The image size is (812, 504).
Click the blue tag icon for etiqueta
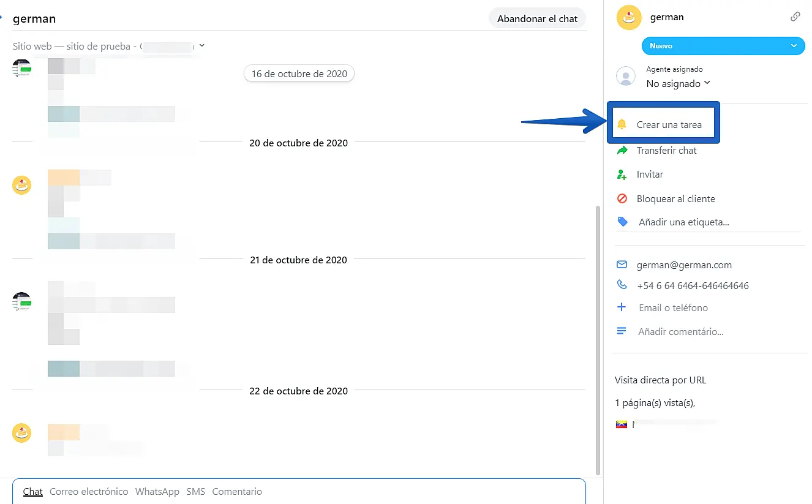click(x=623, y=222)
